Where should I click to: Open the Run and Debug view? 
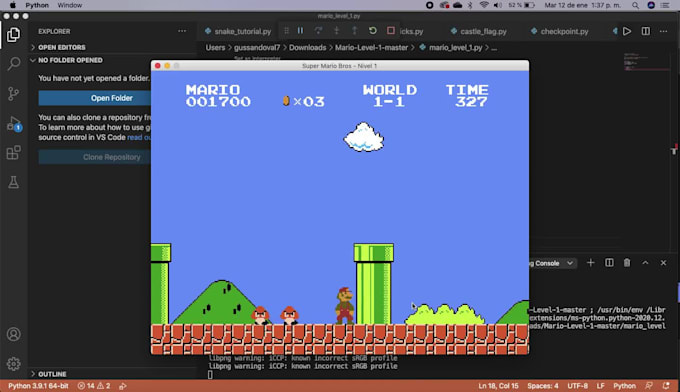click(13, 123)
